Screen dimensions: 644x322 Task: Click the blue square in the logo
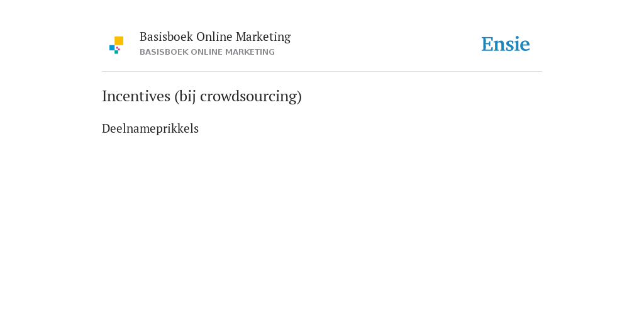112,48
